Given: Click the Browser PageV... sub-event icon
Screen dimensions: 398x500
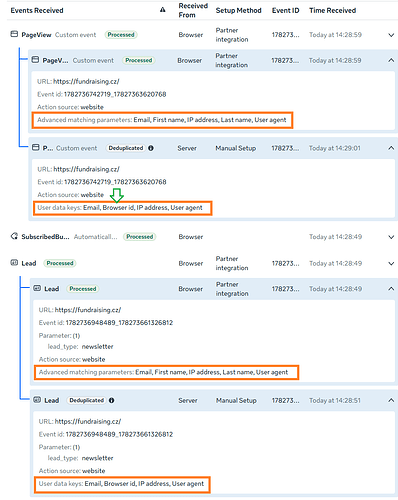Looking at the screenshot, I should 35,60.
